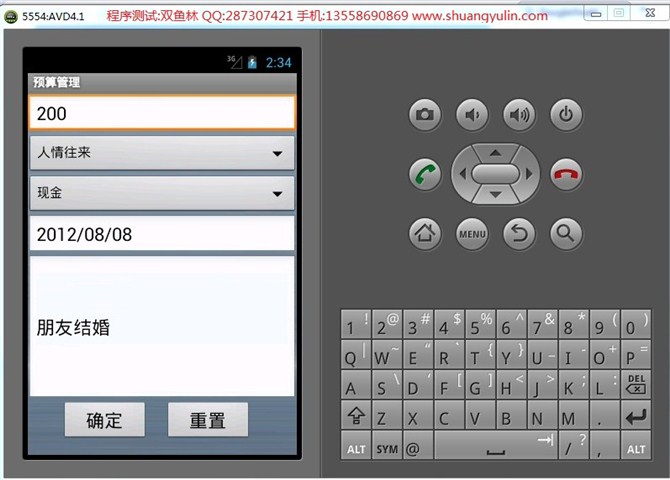Click the spacebar key
The height and width of the screenshot is (480, 670).
pos(496,445)
